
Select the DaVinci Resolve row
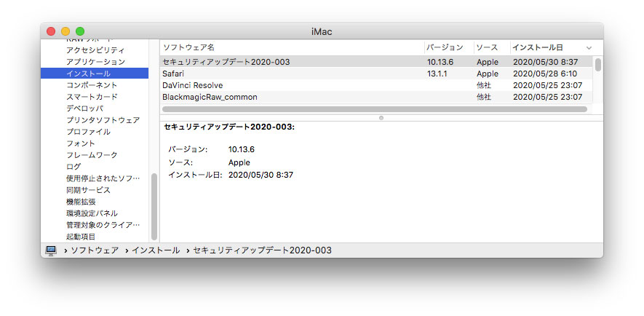coord(375,85)
